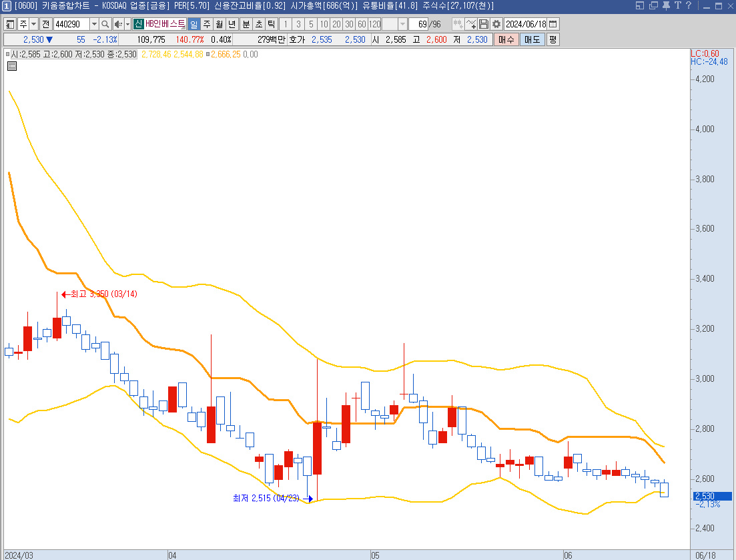The image size is (736, 560).
Task: Open chart settings gear icon
Action: tap(496, 24)
